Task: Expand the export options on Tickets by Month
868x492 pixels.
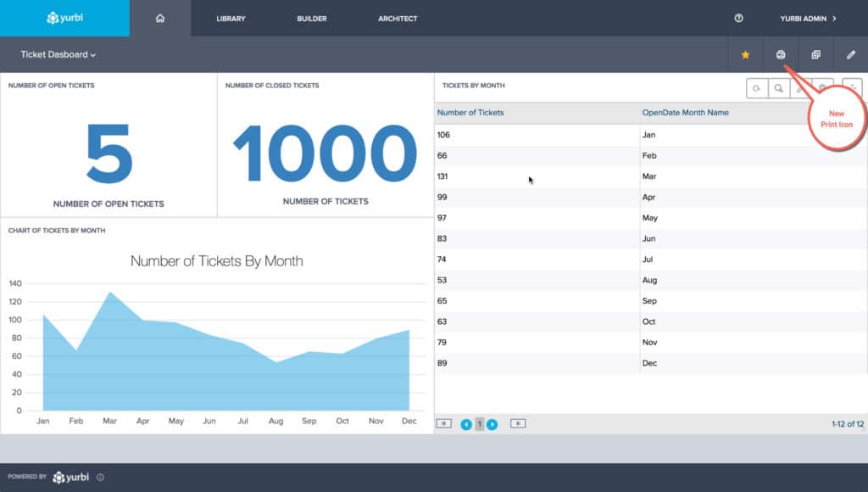Action: [x=853, y=87]
